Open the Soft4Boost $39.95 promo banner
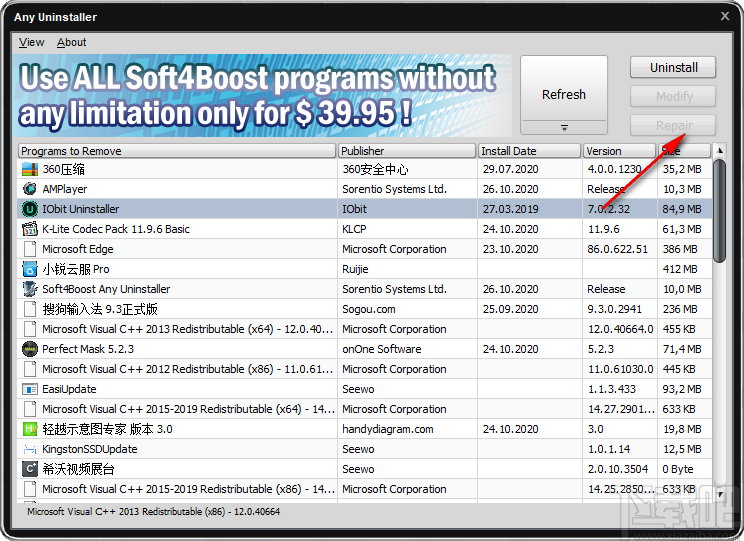This screenshot has width=744, height=541. 262,95
